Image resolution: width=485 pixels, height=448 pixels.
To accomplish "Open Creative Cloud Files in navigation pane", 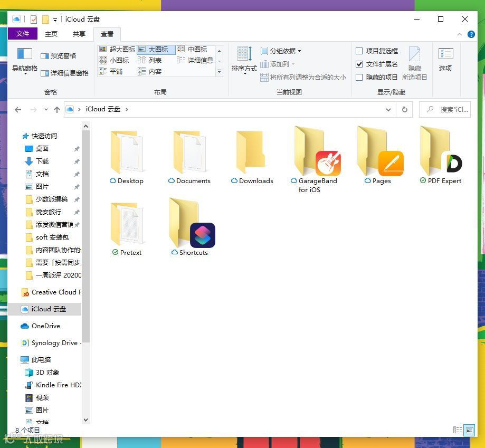I will (51, 292).
